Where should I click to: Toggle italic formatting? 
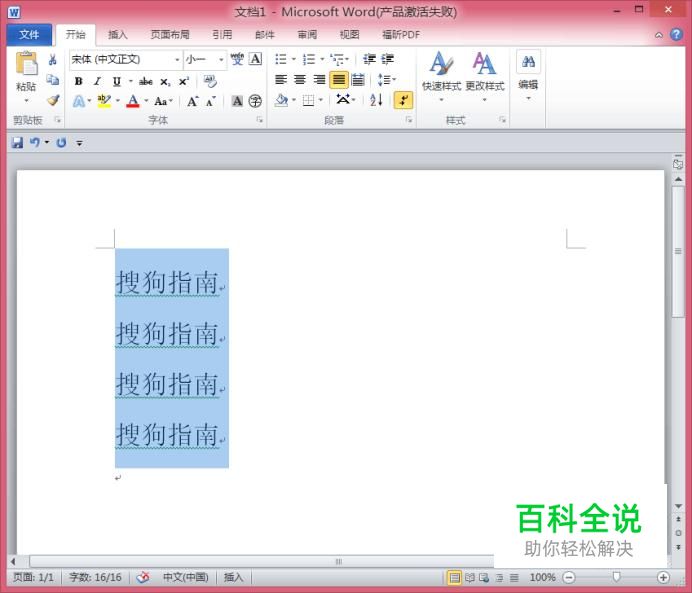[97, 81]
